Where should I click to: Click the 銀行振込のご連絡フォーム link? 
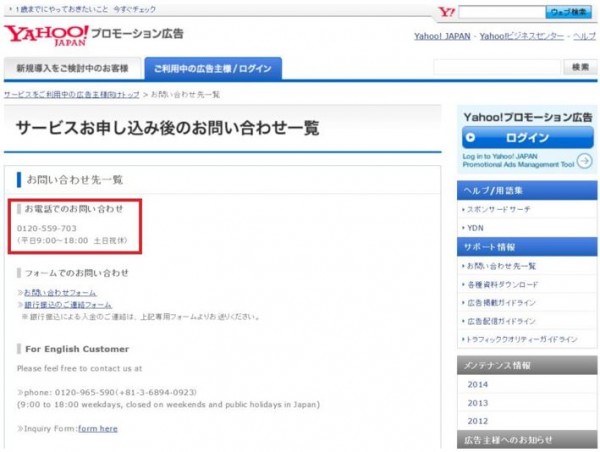click(x=68, y=305)
